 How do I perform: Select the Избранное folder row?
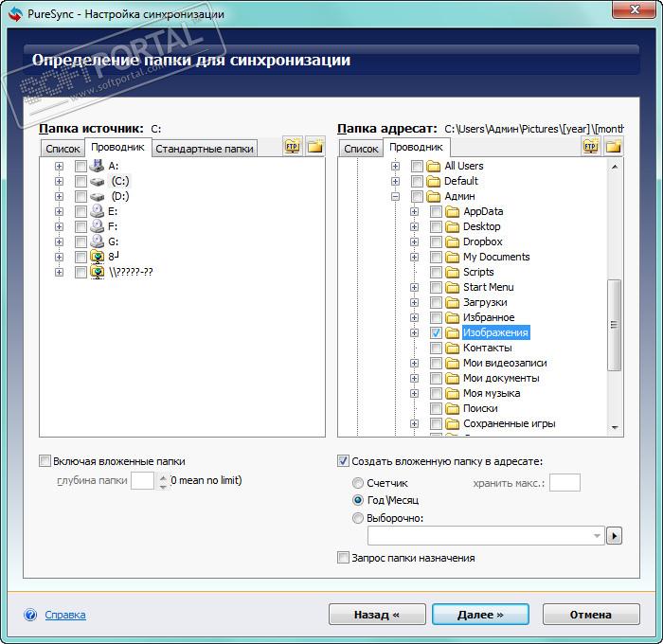(489, 318)
